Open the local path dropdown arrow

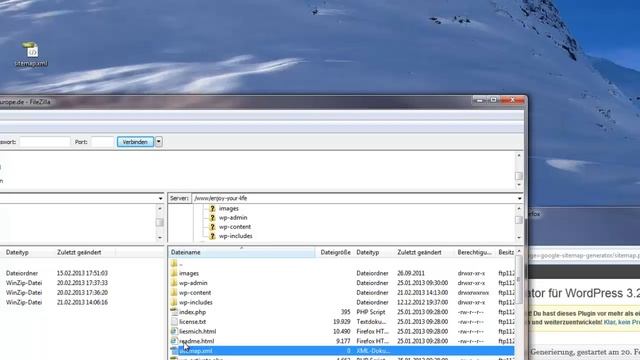coord(160,198)
